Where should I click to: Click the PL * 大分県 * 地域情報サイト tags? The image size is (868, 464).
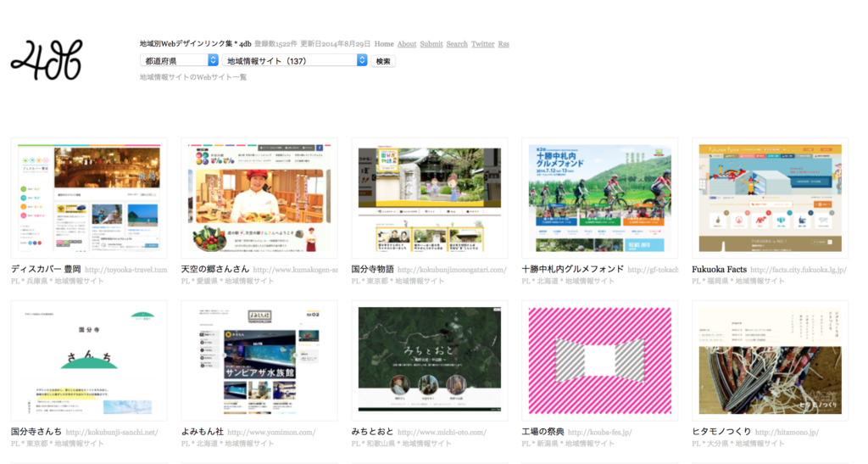738,444
